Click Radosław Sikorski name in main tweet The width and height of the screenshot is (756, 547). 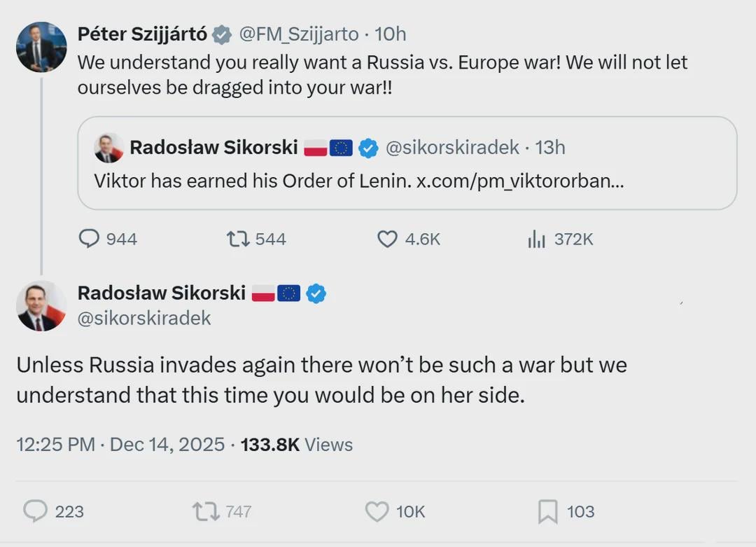click(162, 293)
